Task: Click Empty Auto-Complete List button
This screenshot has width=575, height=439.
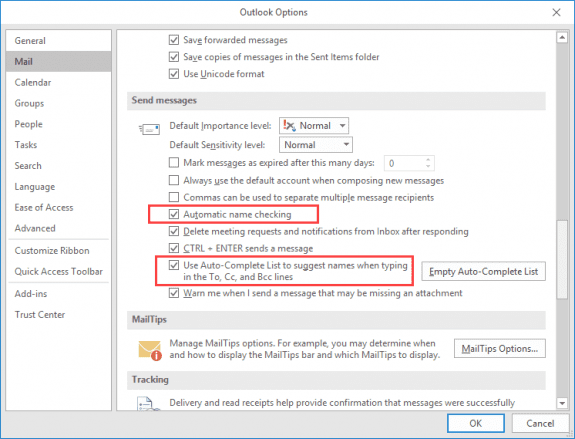Action: (483, 271)
